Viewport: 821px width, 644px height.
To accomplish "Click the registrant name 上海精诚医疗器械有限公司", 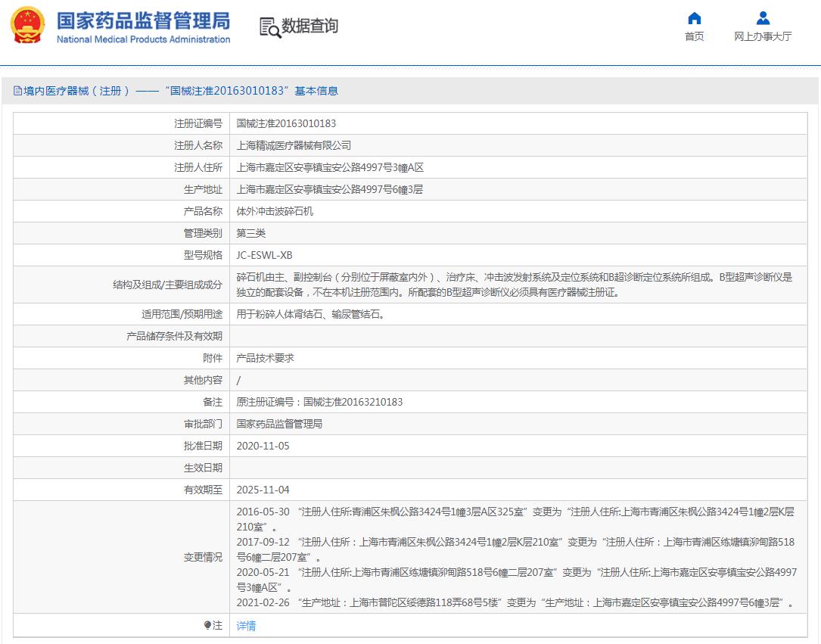I will pos(294,145).
